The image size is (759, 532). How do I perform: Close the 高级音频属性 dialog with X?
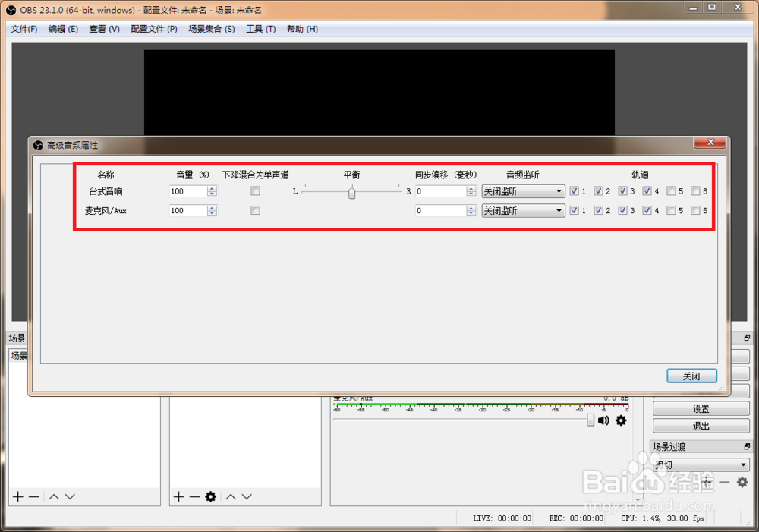(x=710, y=142)
